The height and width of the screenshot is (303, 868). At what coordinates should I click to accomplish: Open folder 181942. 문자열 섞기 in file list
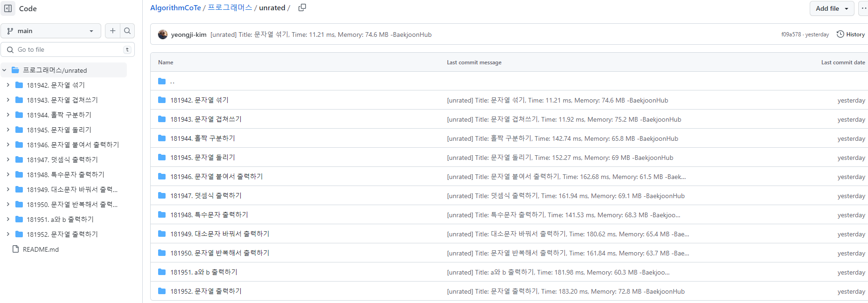tap(199, 100)
